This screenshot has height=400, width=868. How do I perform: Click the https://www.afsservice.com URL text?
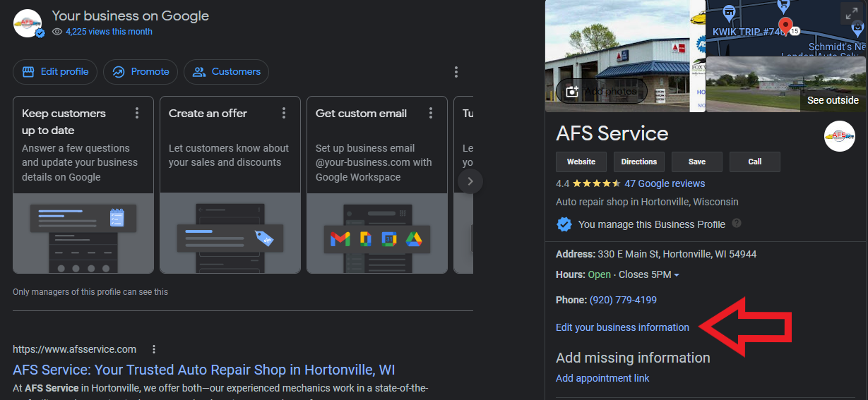click(74, 349)
